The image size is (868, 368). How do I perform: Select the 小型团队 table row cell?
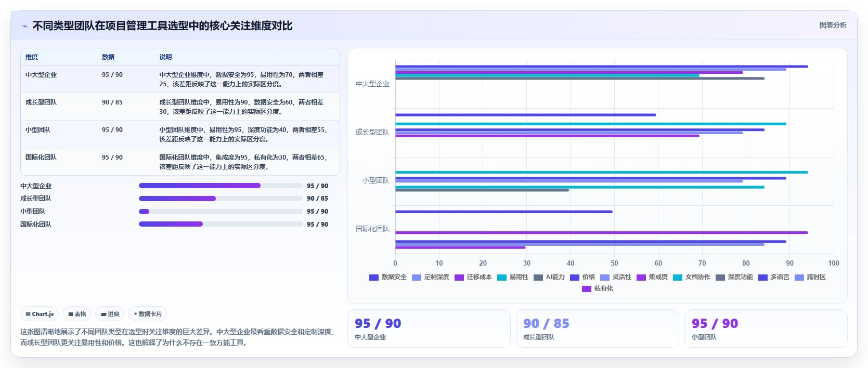click(x=38, y=130)
